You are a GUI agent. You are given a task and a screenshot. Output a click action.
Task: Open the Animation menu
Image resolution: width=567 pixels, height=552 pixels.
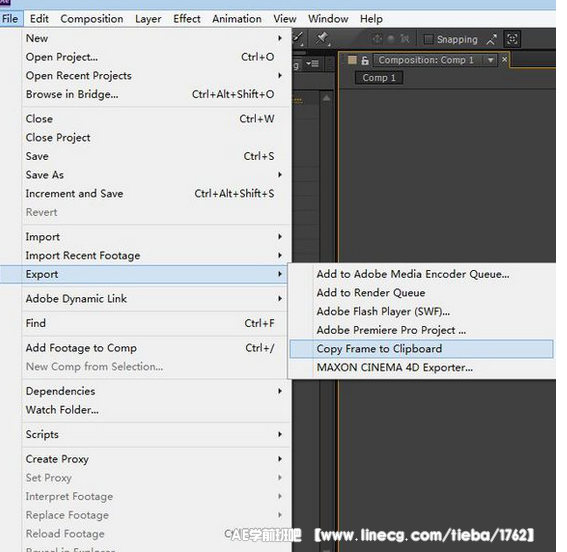point(237,19)
